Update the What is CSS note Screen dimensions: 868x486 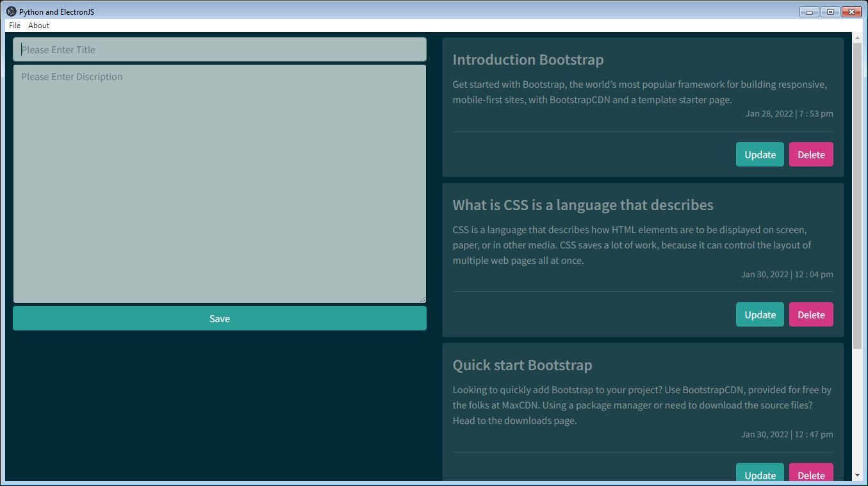tap(760, 314)
